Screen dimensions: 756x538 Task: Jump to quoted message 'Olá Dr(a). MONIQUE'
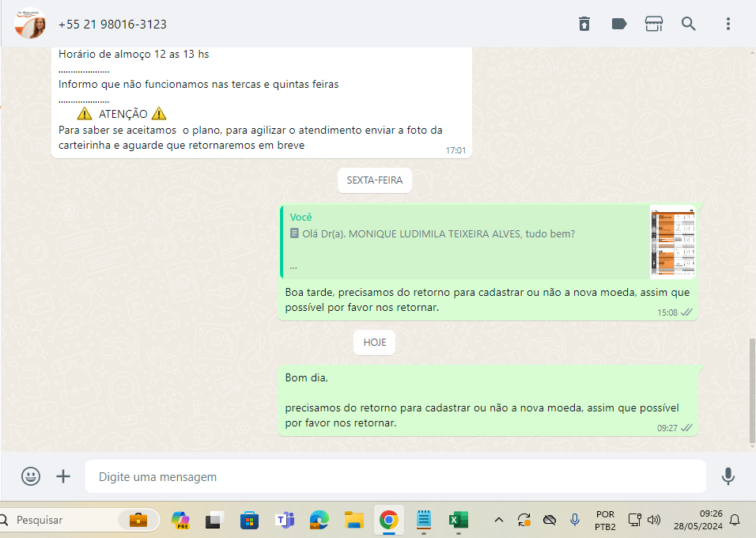coord(465,242)
